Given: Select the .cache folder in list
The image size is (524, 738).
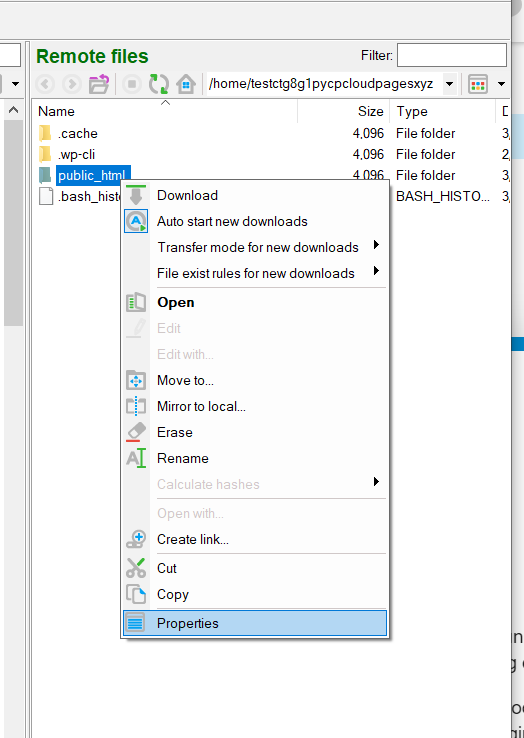Looking at the screenshot, I should 78,133.
